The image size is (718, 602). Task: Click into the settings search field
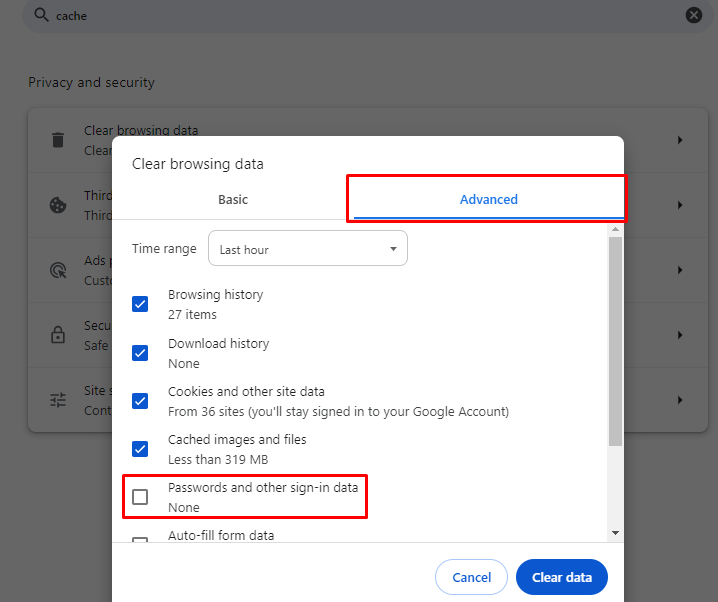(360, 16)
